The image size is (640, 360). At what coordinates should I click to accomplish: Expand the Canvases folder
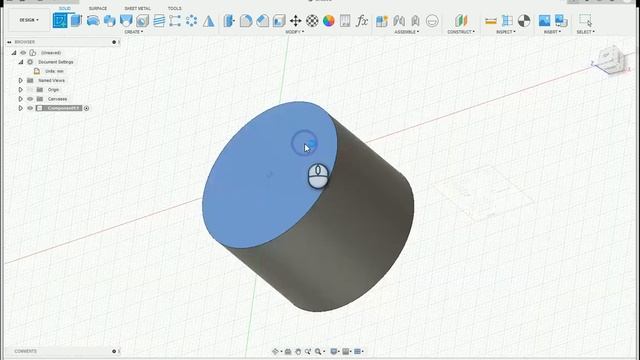pos(20,99)
